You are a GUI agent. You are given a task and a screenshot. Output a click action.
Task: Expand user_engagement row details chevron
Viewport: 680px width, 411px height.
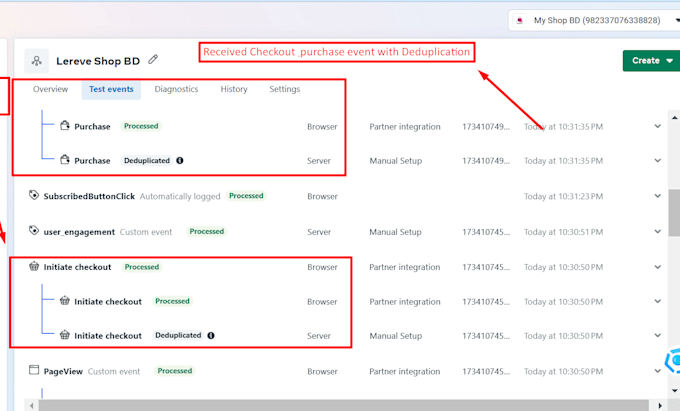point(657,232)
